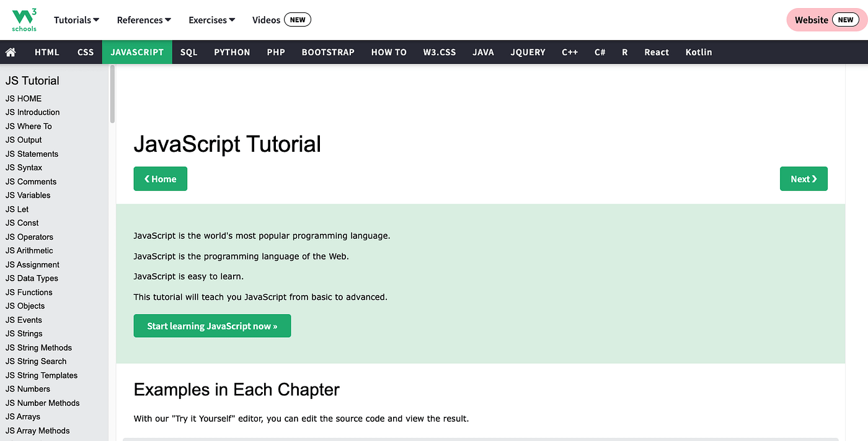Click the W3Schools logo
Image resolution: width=868 pixels, height=441 pixels.
coord(24,20)
